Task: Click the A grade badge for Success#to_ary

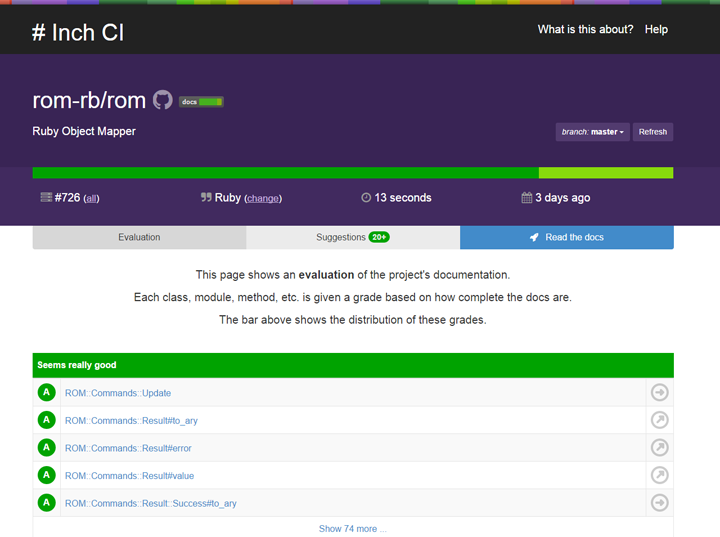Action: (x=46, y=503)
